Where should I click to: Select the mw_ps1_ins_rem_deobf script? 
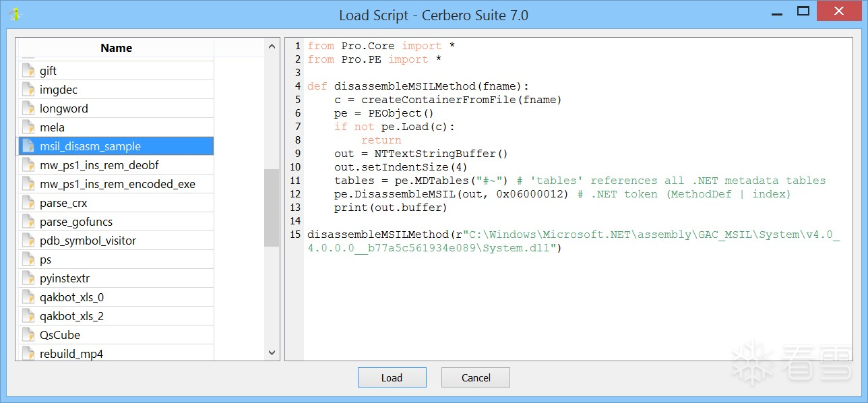pos(99,165)
